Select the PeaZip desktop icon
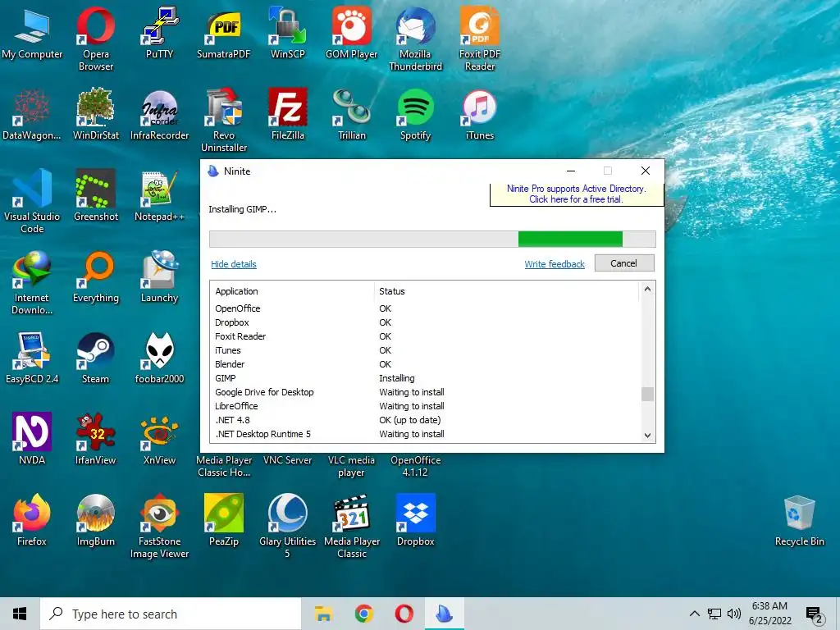 tap(223, 521)
